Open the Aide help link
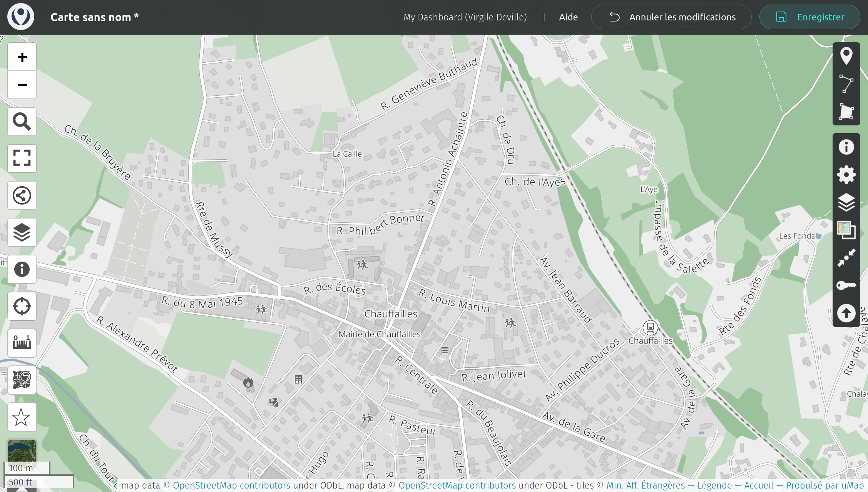This screenshot has height=492, width=868. [568, 17]
